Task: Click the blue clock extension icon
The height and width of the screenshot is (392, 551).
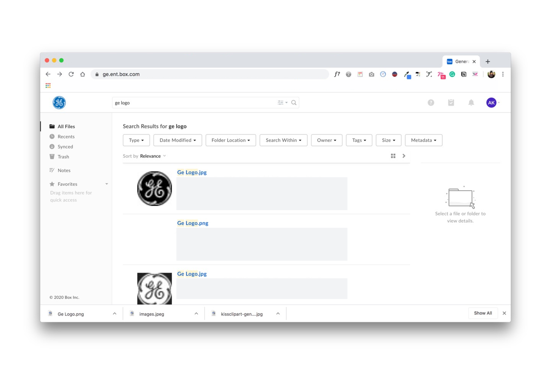Action: point(383,74)
